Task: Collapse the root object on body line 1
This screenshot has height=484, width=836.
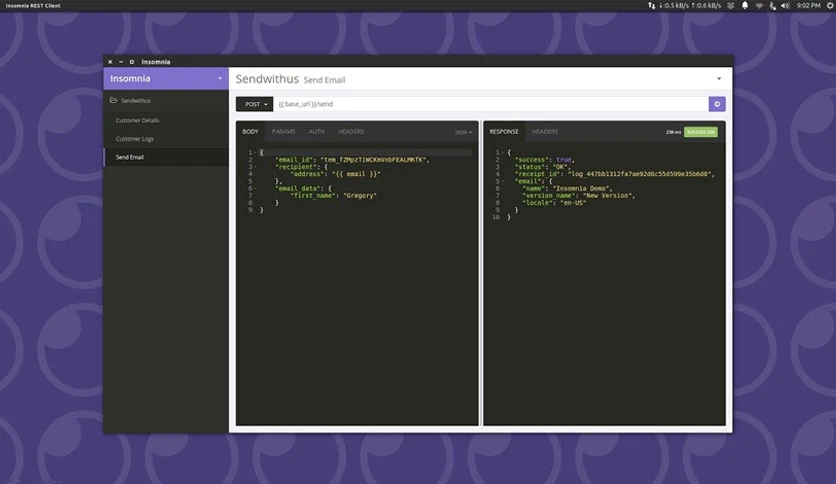Action: pyautogui.click(x=255, y=152)
